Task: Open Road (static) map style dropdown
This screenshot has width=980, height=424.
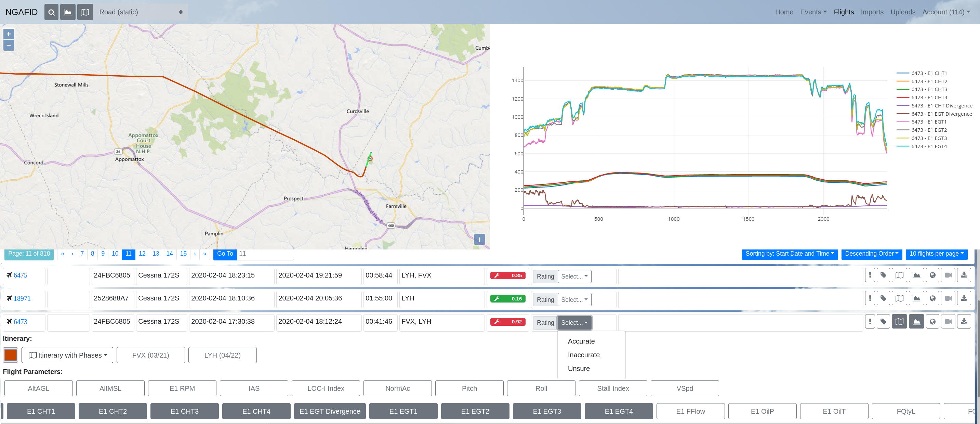Action: (141, 12)
